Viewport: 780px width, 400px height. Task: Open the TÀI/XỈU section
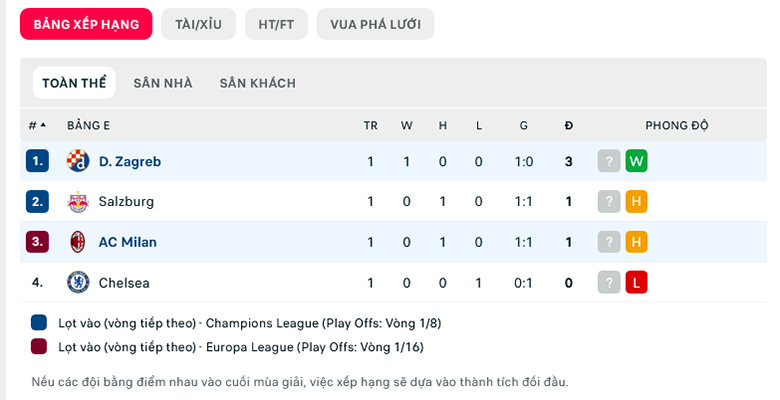[x=198, y=24]
